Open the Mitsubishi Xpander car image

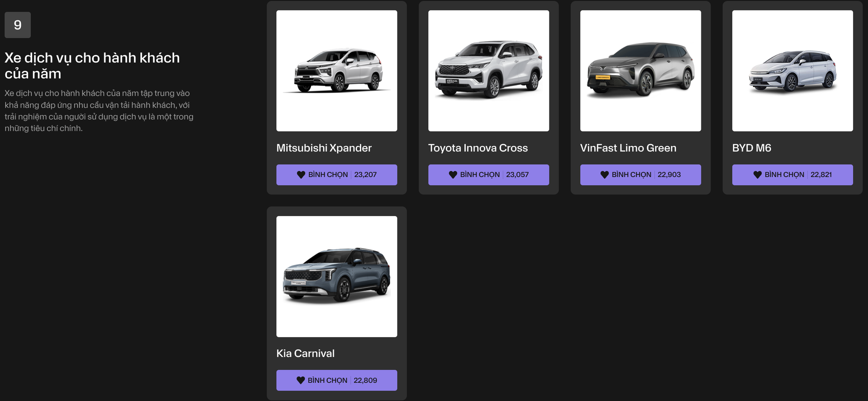[337, 71]
